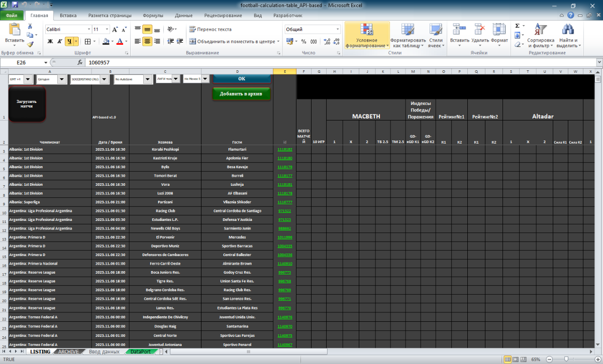
Task: Click the Borders grid icon
Action: 87,42
